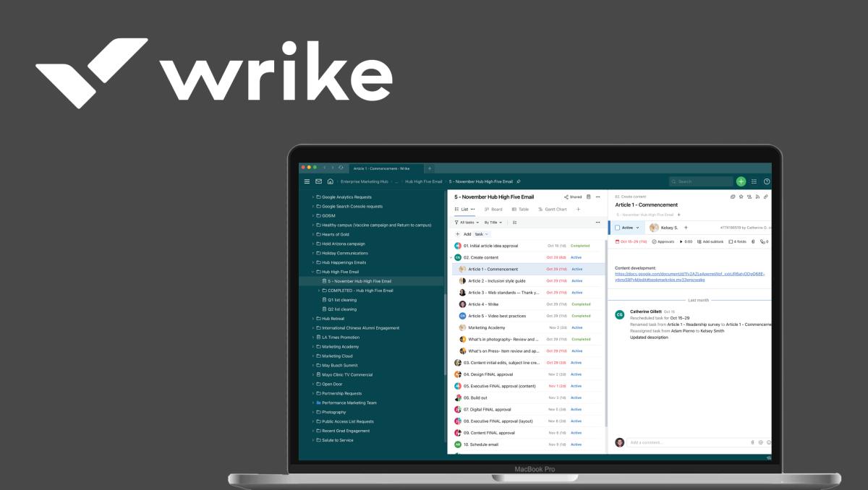868x490 pixels.
Task: Open the Inbox envelope icon
Action: pyautogui.click(x=318, y=181)
